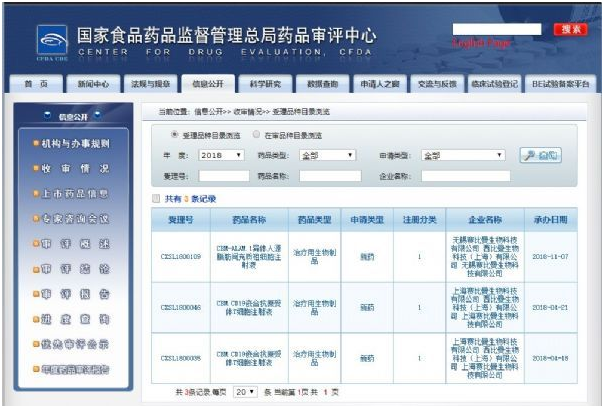Click acceptance number CXSL1800109
Image resolution: width=604 pixels, height=408 pixels.
[x=181, y=256]
